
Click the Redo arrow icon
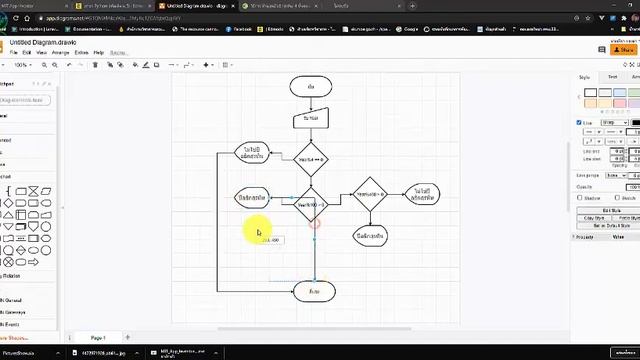(x=80, y=65)
